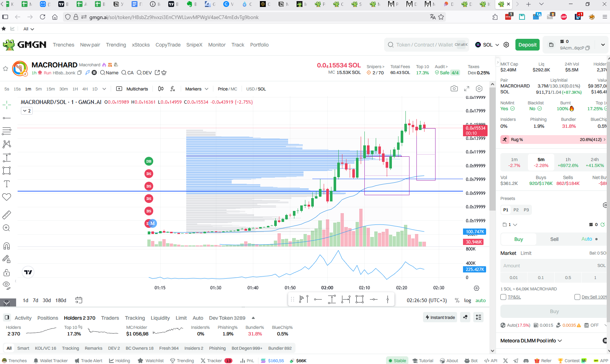Filter holders by Bot Degen 999+
This screenshot has width=610, height=364.
click(x=247, y=348)
